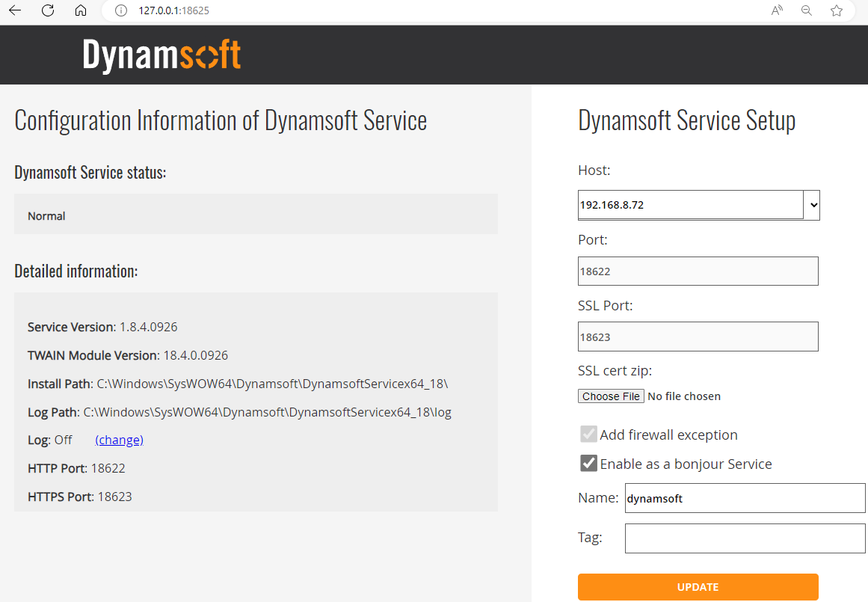Click Choose File for SSL cert
The height and width of the screenshot is (602, 868).
click(611, 396)
